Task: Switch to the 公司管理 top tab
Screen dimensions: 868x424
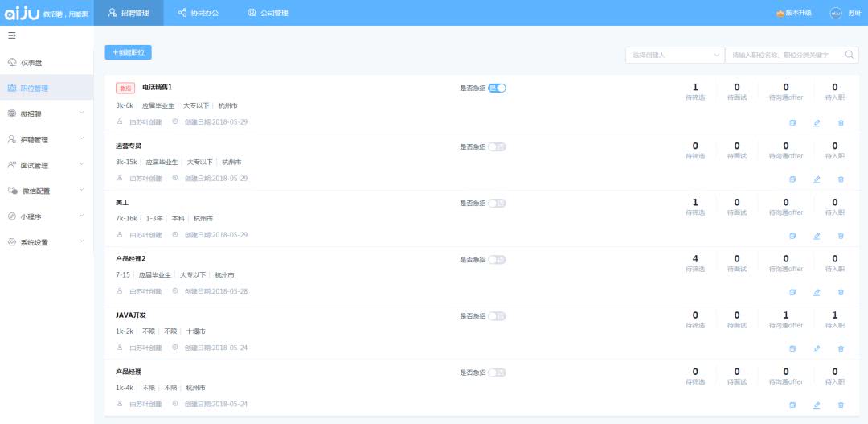Action: [x=268, y=13]
